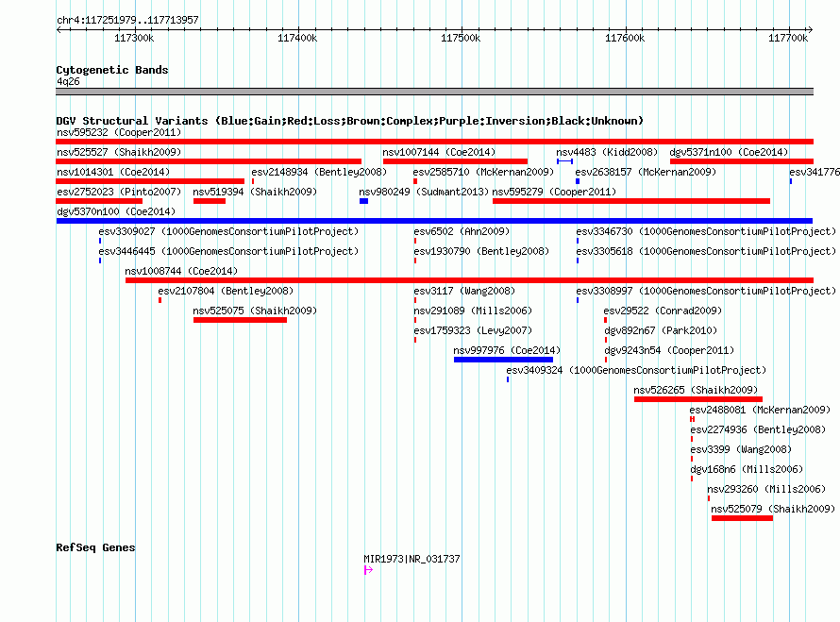Select the dgv5370n100 (Coe2014) blue gain bar

coord(434,221)
